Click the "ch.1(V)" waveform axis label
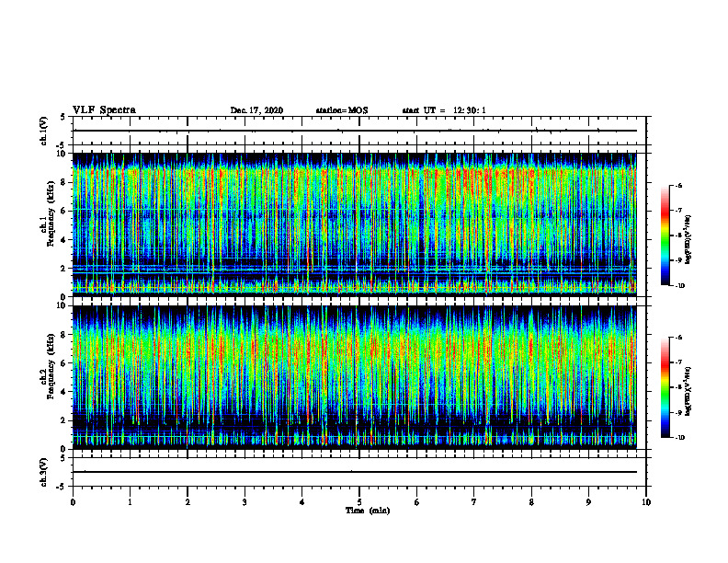 click(43, 131)
